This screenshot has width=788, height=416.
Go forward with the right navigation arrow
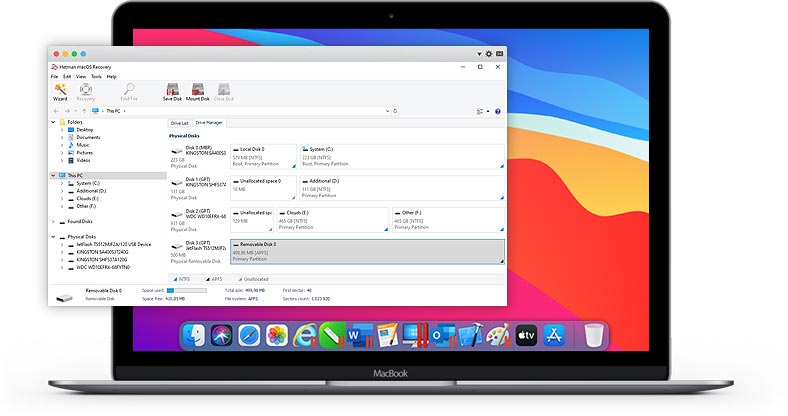(67, 111)
